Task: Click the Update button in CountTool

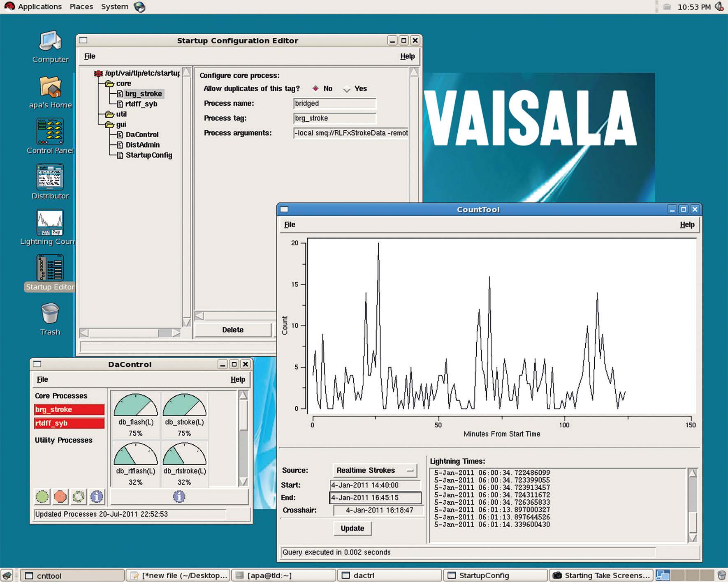Action: click(x=352, y=529)
